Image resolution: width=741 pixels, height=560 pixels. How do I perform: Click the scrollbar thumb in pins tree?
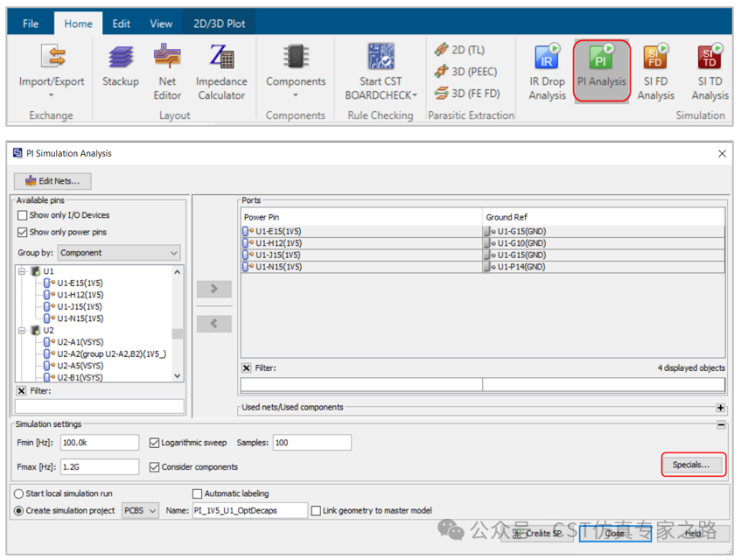pos(178,334)
